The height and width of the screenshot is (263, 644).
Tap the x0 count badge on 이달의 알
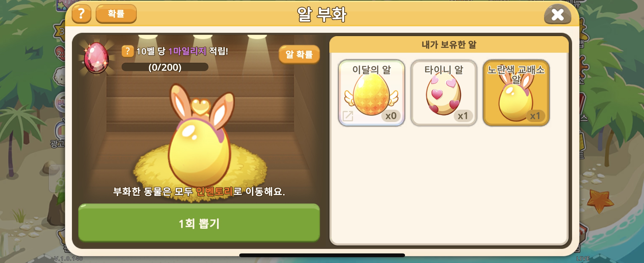pos(391,116)
